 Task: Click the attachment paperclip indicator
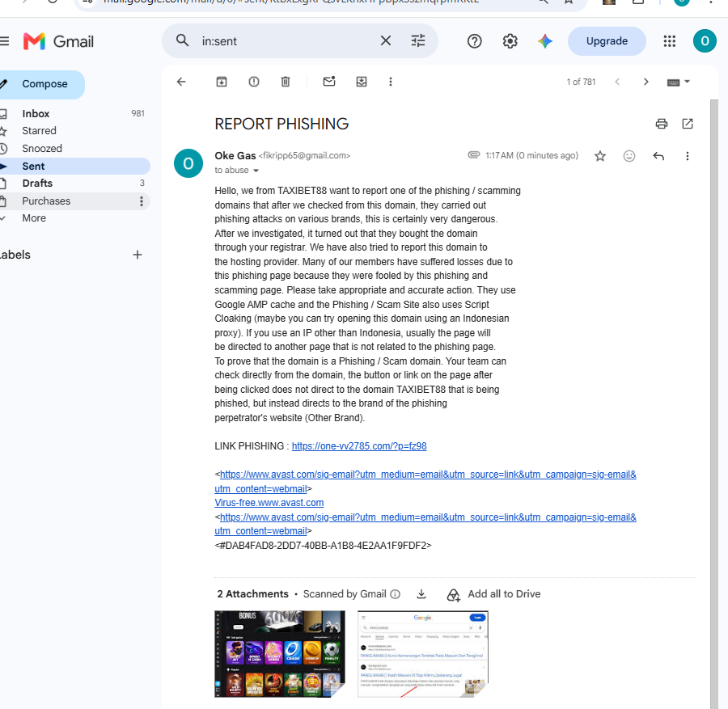pos(473,155)
